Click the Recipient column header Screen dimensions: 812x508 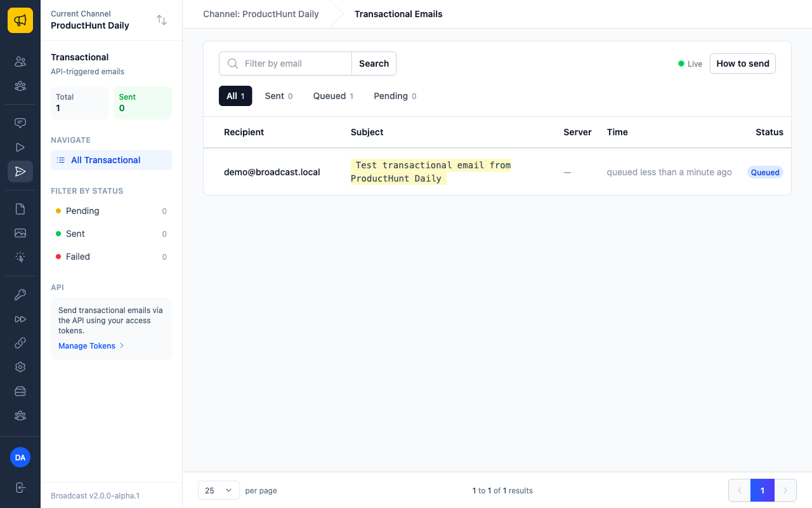point(244,132)
